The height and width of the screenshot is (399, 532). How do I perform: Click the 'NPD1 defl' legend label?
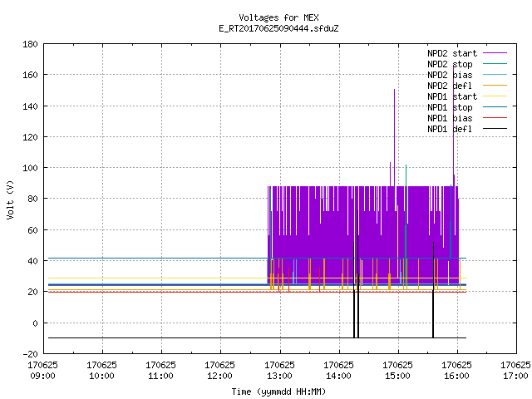[x=450, y=129]
